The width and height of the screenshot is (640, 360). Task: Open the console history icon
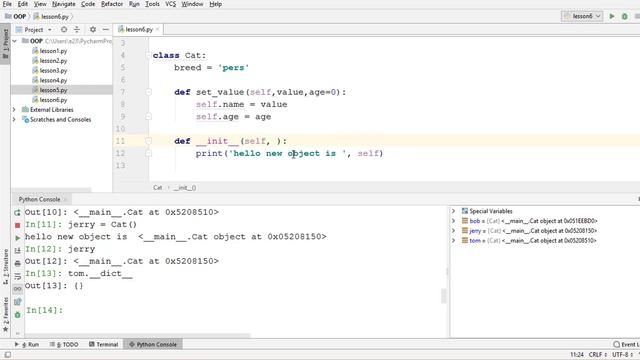point(17,302)
